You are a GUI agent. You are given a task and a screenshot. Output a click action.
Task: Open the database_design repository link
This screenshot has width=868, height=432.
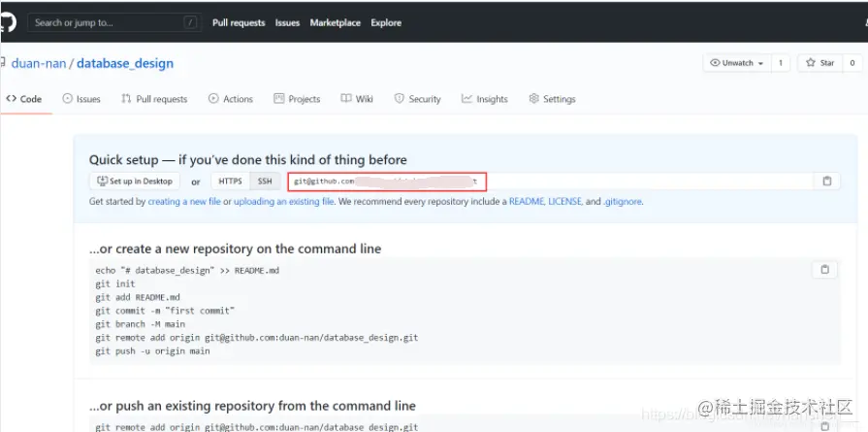point(125,63)
